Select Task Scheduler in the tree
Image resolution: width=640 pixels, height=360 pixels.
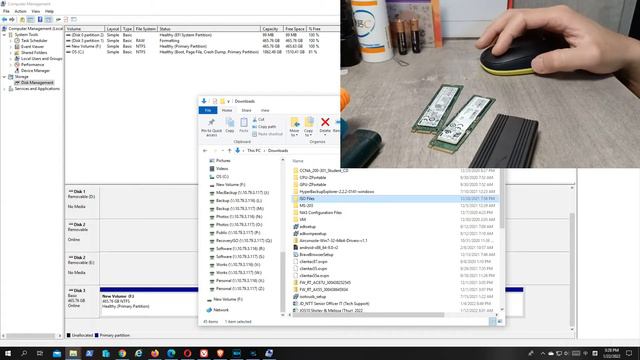(x=34, y=41)
